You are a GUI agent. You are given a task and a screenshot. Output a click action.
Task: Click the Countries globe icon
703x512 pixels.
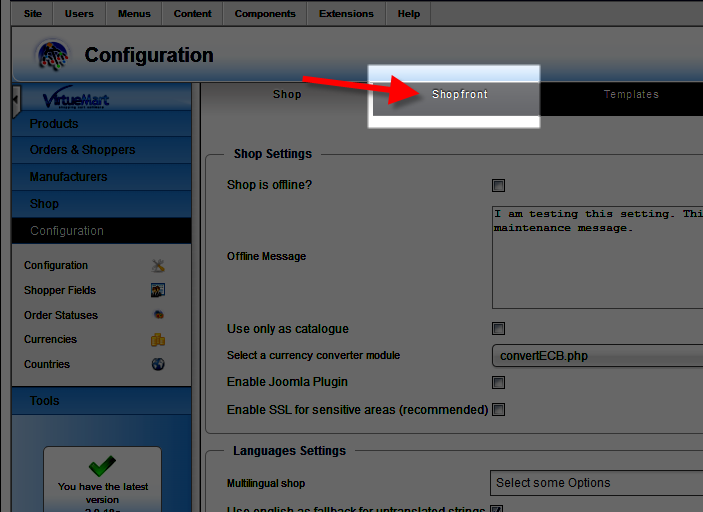click(157, 364)
